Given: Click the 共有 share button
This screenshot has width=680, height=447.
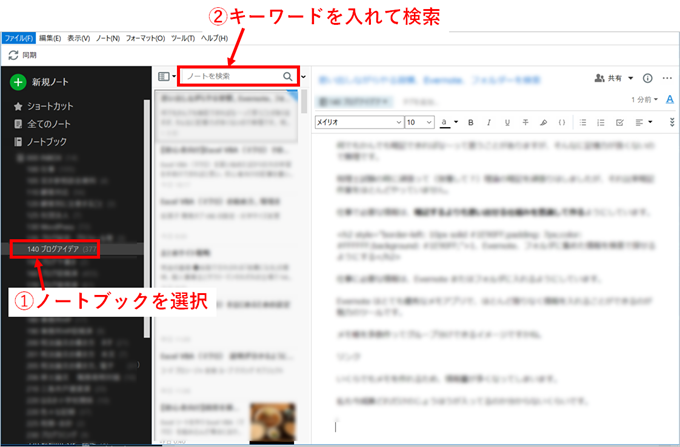Looking at the screenshot, I should [608, 78].
